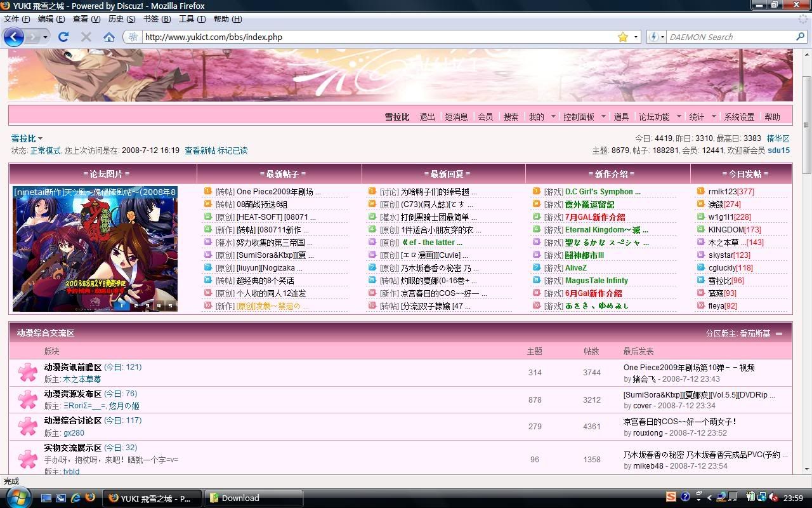Viewport: 812px width, 508px height.
Task: Click the Sogou input method S tray icon
Action: (x=671, y=497)
